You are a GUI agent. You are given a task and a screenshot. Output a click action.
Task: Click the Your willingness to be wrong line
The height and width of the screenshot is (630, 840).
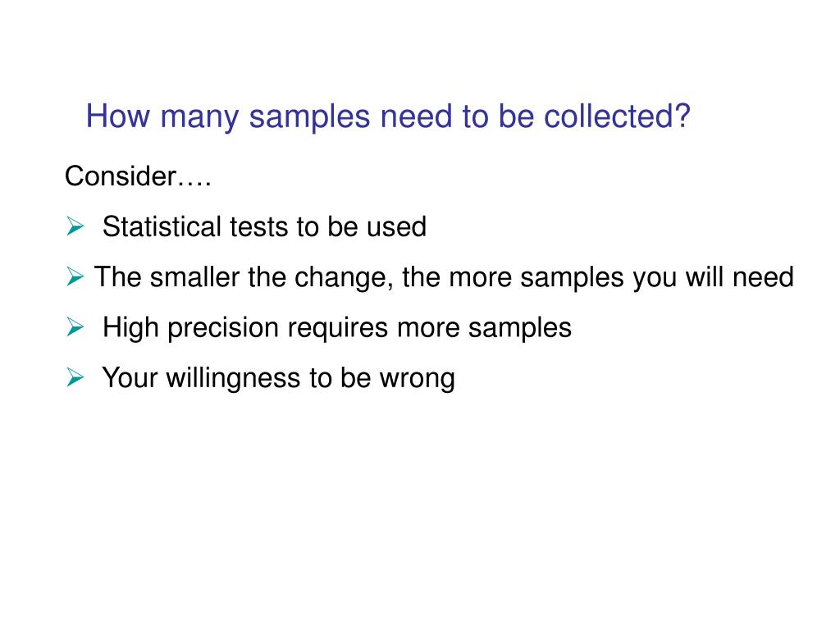coord(278,378)
